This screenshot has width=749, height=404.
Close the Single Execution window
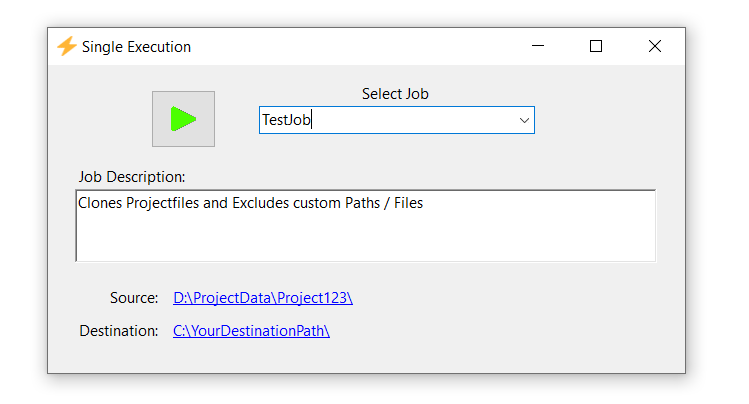tap(654, 46)
